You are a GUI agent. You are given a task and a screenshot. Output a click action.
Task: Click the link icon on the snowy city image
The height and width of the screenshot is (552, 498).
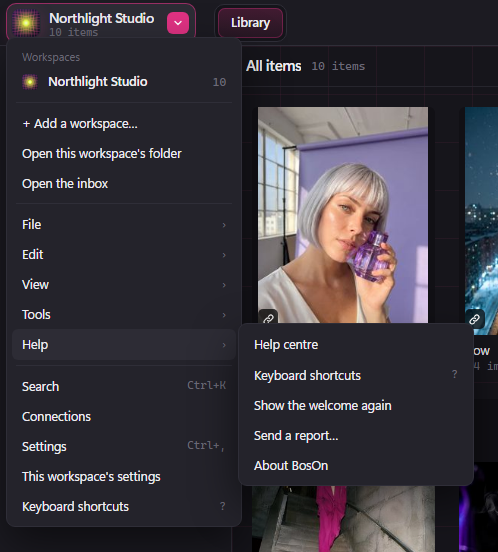click(x=475, y=319)
